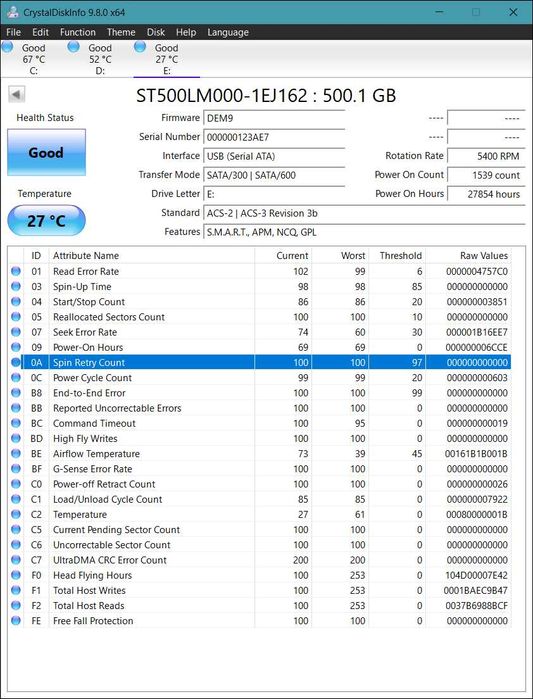Click the Interface field USB (Serial ATA)
533x699 pixels.
pos(274,156)
